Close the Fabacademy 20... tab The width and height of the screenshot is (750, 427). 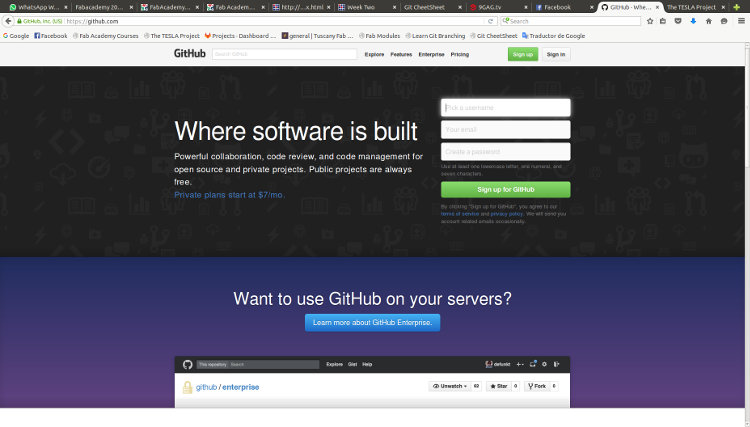point(131,7)
